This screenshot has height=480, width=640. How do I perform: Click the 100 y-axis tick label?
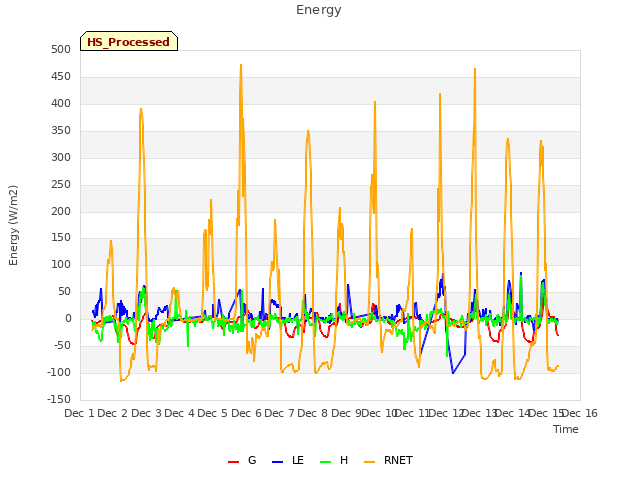(61, 264)
